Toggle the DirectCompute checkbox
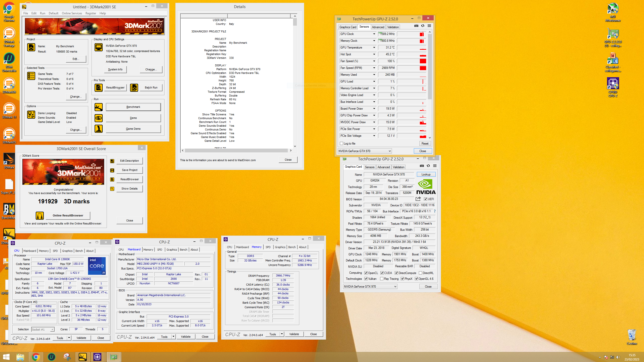The height and width of the screenshot is (362, 644). pyautogui.click(x=396, y=273)
